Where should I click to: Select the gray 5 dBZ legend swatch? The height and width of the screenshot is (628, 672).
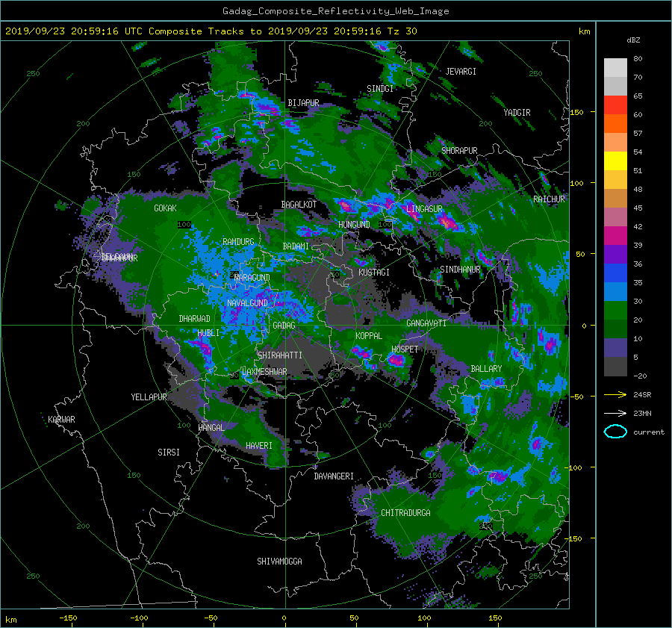pos(615,367)
